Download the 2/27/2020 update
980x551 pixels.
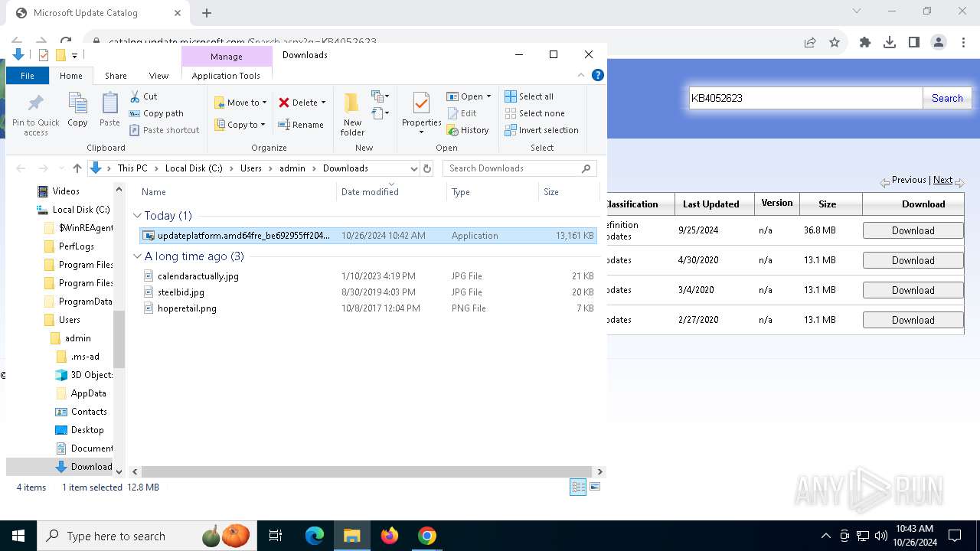pos(913,320)
